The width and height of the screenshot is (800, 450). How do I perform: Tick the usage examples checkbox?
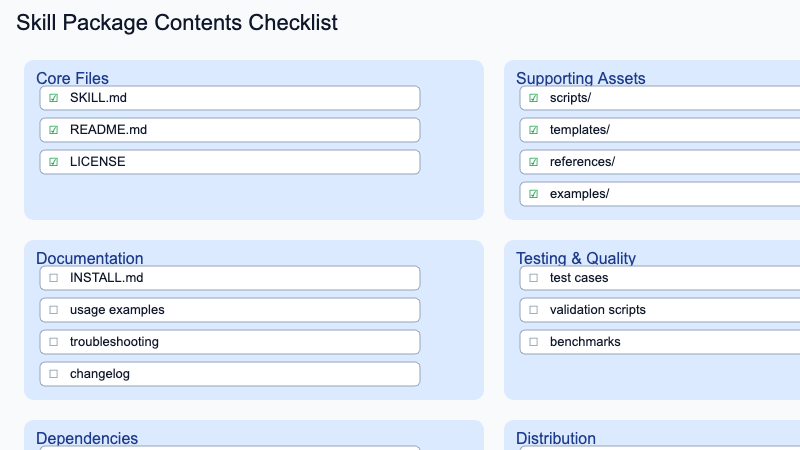coord(54,310)
